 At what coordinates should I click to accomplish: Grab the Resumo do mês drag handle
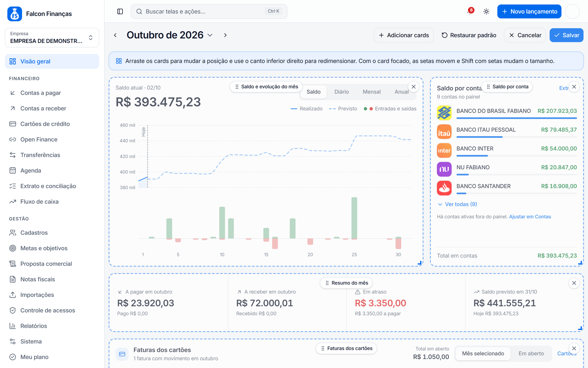click(x=346, y=283)
